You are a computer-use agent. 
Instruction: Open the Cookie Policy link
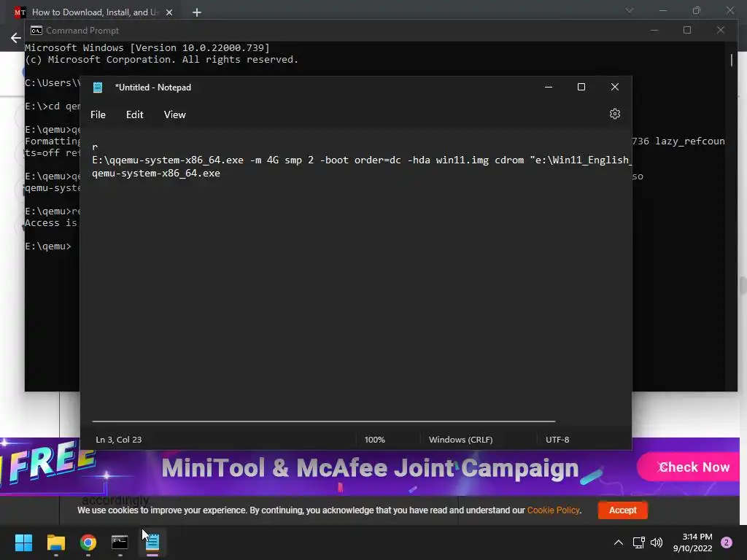pyautogui.click(x=553, y=510)
